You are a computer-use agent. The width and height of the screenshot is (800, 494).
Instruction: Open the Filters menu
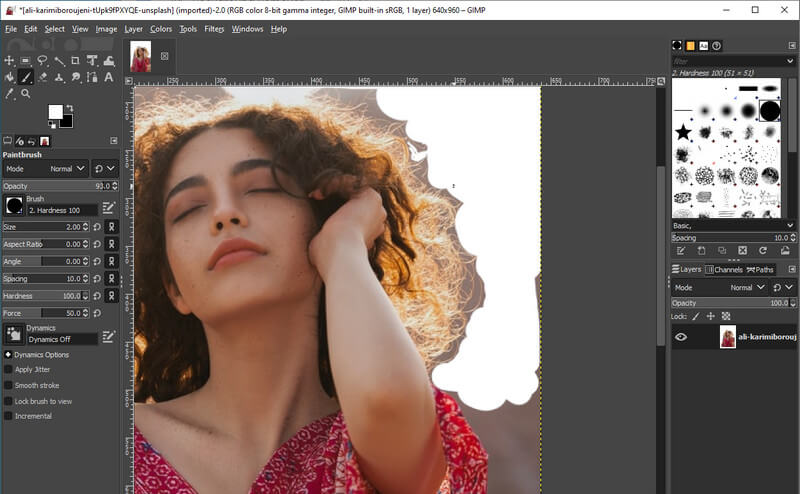click(x=214, y=29)
